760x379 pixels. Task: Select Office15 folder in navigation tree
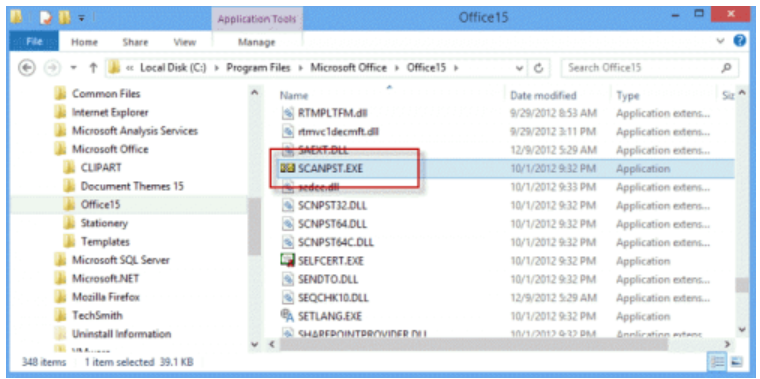point(100,205)
